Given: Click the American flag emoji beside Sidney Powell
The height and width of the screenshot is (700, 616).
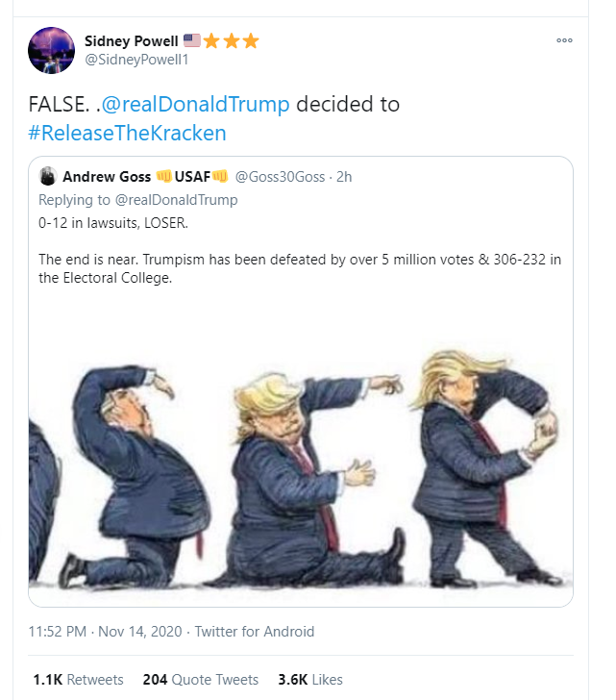Looking at the screenshot, I should tap(192, 40).
